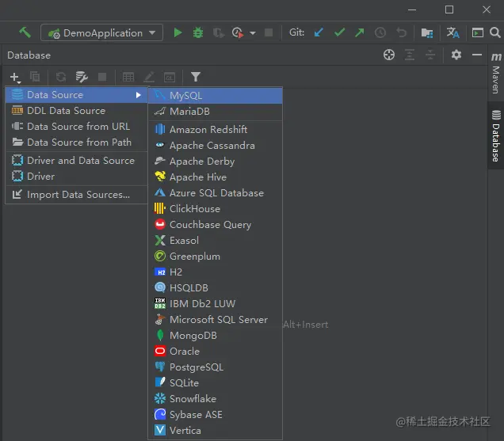The height and width of the screenshot is (441, 504).
Task: Click the Git Push green arrow
Action: [360, 32]
